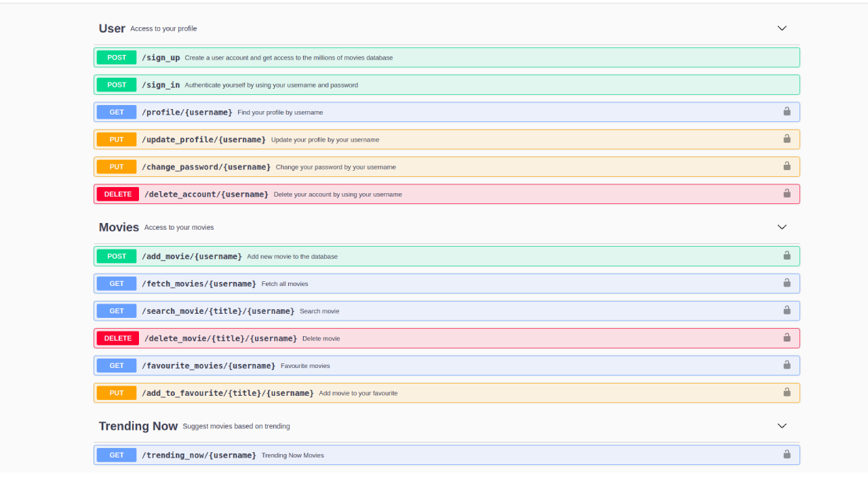This screenshot has height=488, width=868.
Task: Expand the POST /sign_in endpoint
Action: pyautogui.click(x=447, y=85)
